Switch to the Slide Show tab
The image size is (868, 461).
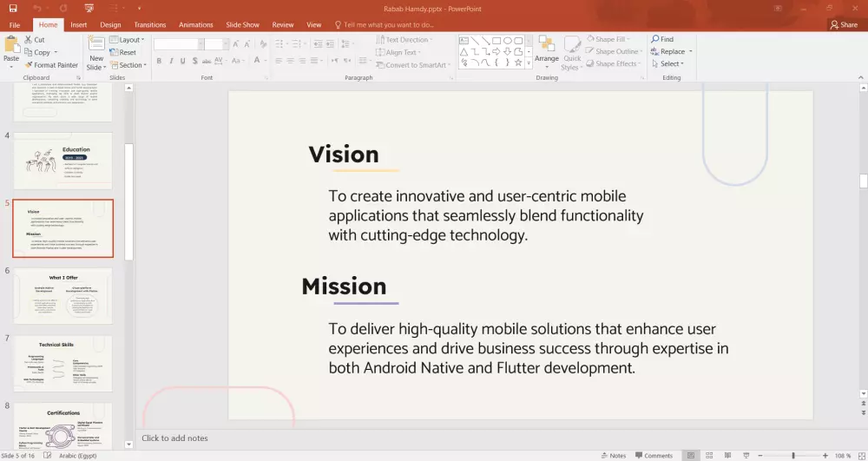click(x=242, y=25)
